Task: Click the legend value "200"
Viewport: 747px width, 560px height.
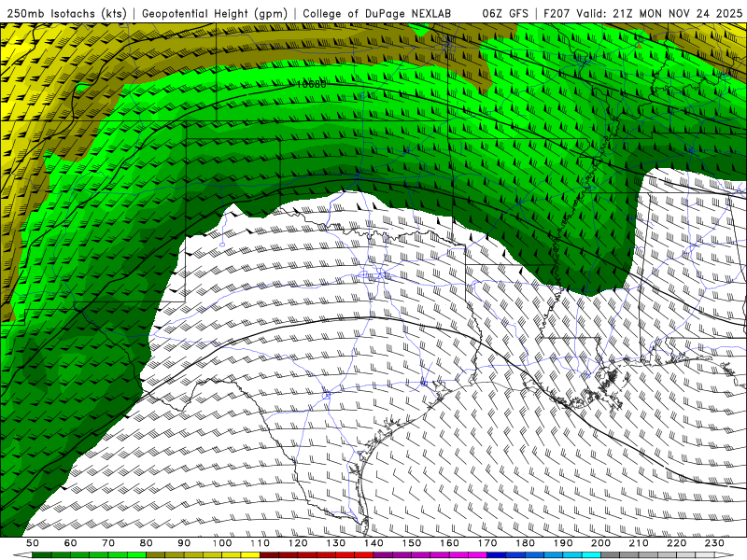Action: click(x=600, y=543)
